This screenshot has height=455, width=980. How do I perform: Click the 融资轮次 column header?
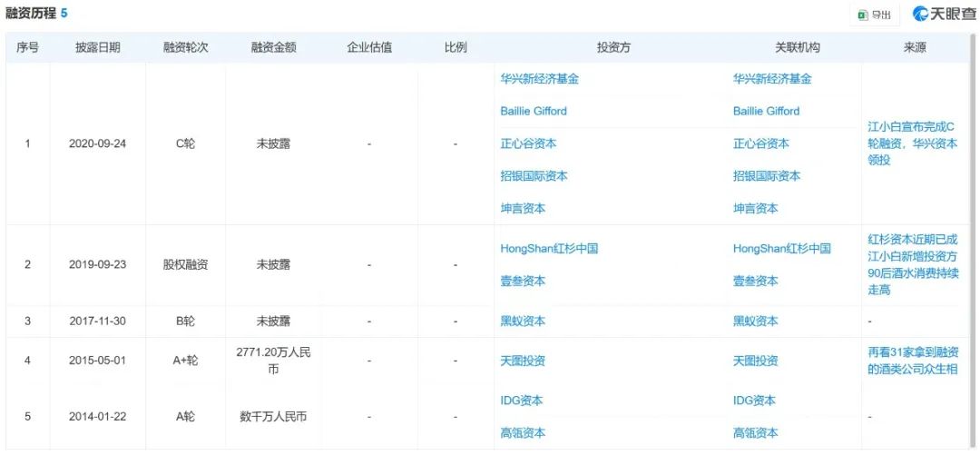pos(185,47)
